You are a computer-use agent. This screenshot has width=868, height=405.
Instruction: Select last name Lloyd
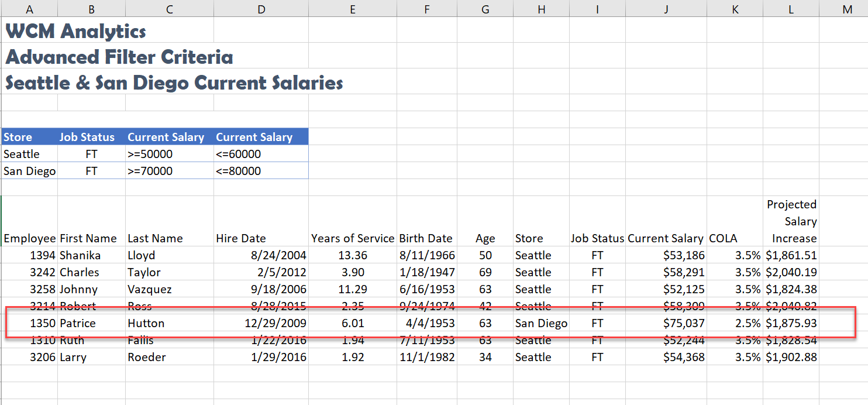click(x=170, y=255)
